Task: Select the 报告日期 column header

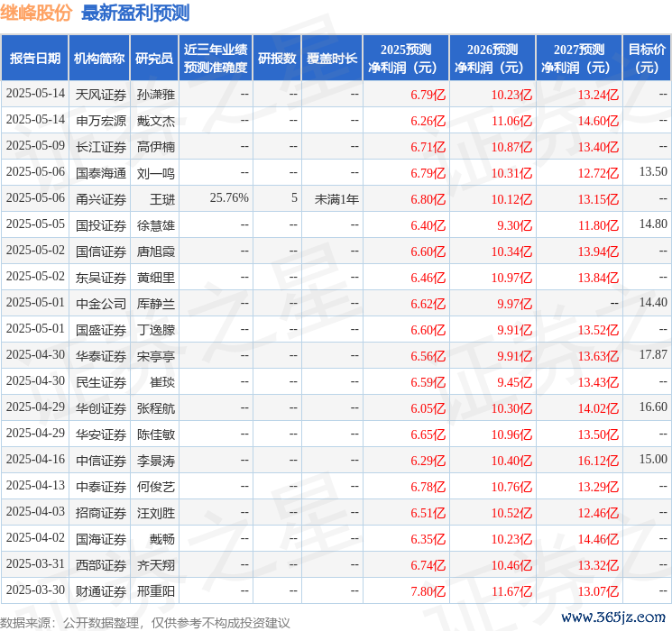Action: click(x=34, y=59)
